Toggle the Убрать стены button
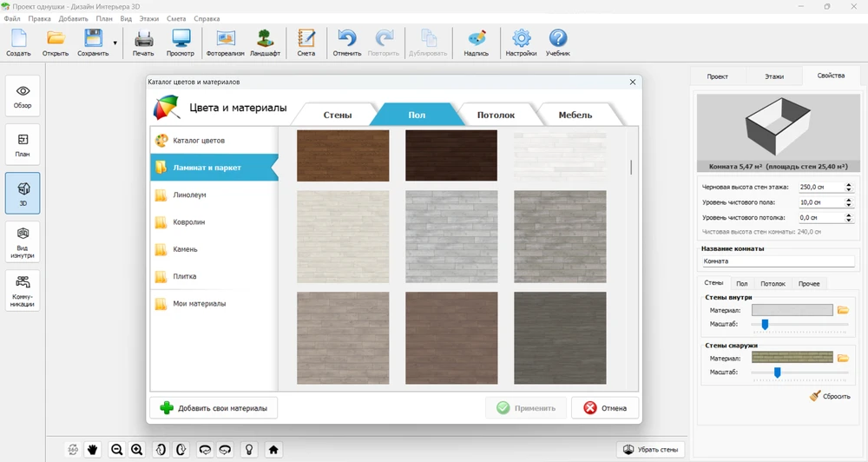Image resolution: width=868 pixels, height=462 pixels. pyautogui.click(x=650, y=450)
